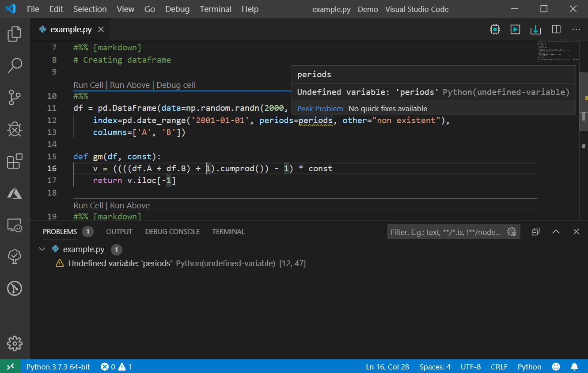Open the Source Control view
This screenshot has height=373, width=588.
15,98
